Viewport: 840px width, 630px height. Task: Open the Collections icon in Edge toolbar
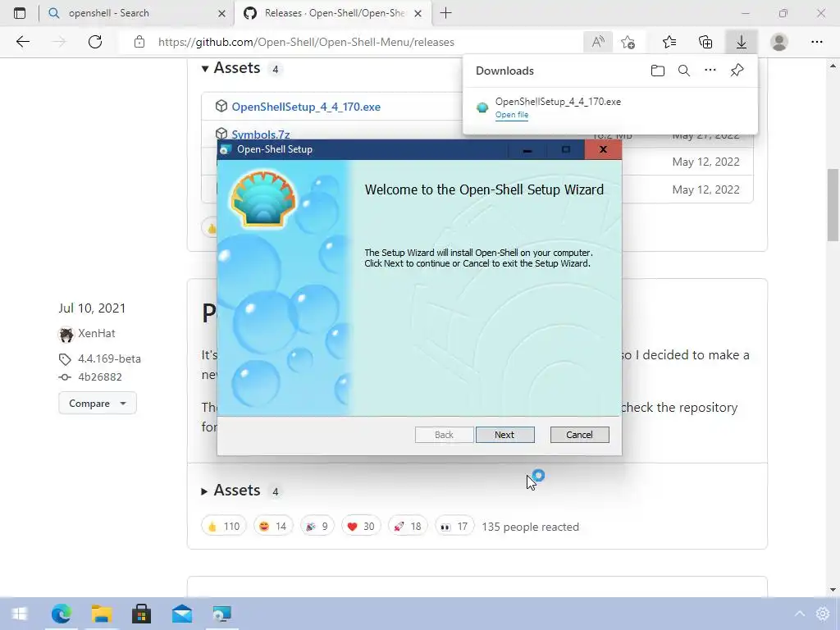tap(705, 42)
